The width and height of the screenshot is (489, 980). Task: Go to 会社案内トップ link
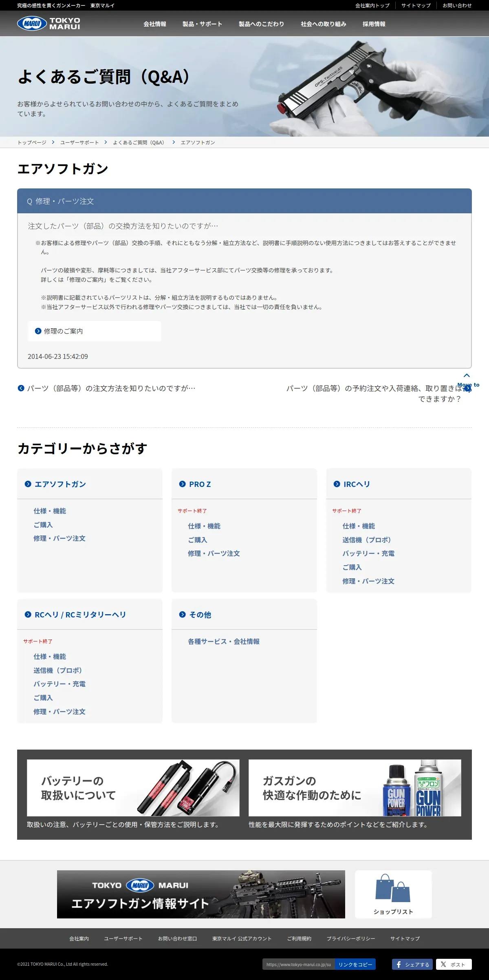click(372, 5)
